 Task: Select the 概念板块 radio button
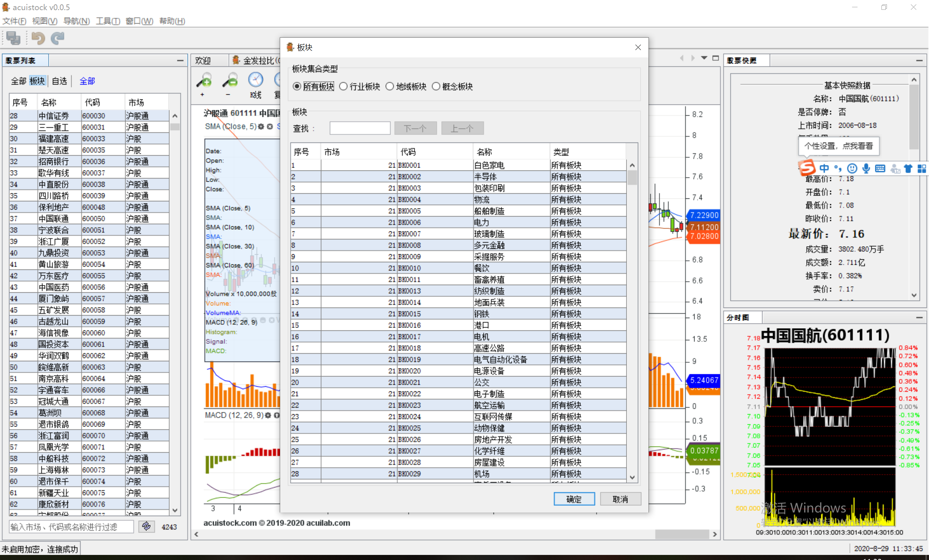[x=436, y=87]
